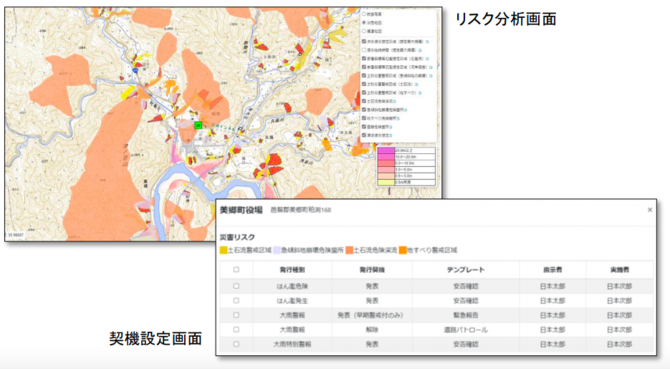Open info icon beside 浸水継続時間 layer

click(x=420, y=50)
